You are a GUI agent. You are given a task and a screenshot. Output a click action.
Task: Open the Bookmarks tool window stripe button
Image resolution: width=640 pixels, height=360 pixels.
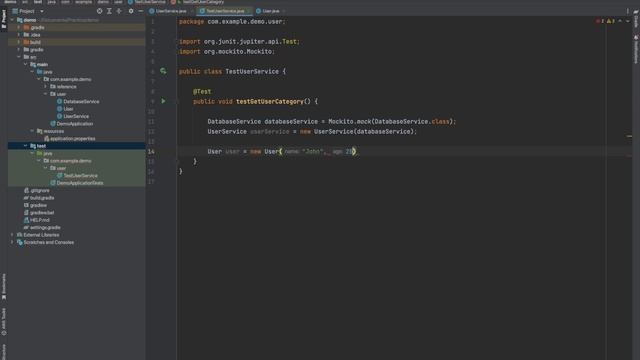tap(4, 286)
